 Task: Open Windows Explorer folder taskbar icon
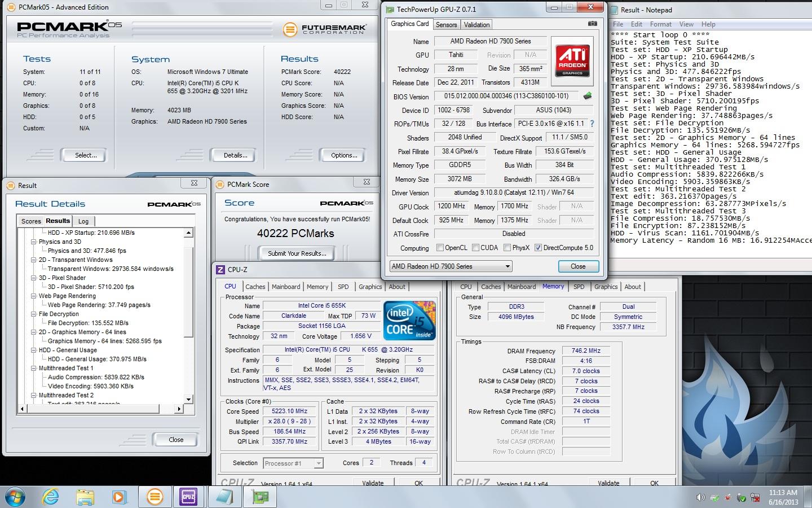pos(85,497)
